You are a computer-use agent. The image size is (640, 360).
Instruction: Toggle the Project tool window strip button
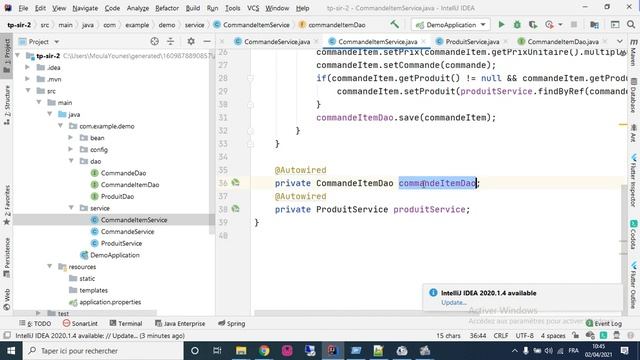pos(7,56)
